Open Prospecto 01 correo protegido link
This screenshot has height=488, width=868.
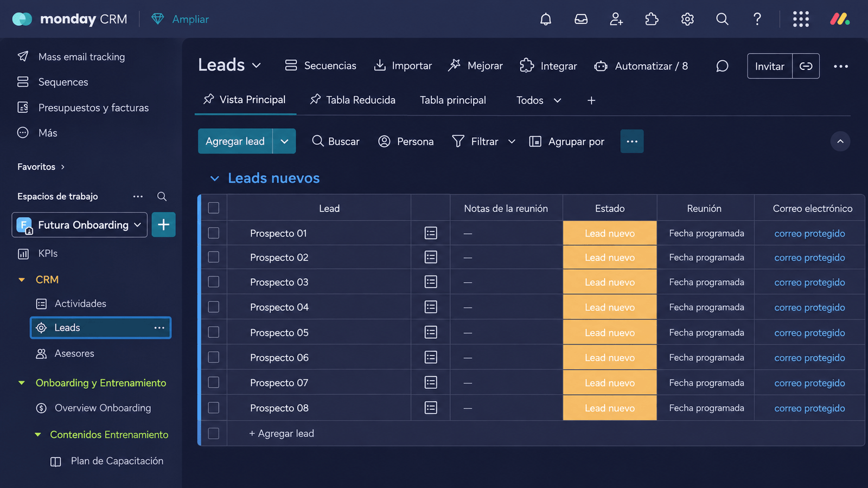pyautogui.click(x=809, y=234)
